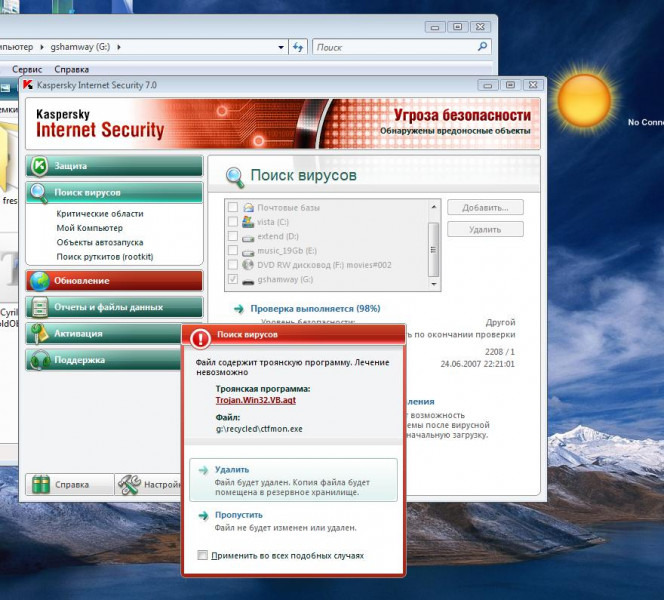The height and width of the screenshot is (600, 664).
Task: Choose Удалить action in trojan alert
Action: tap(293, 480)
